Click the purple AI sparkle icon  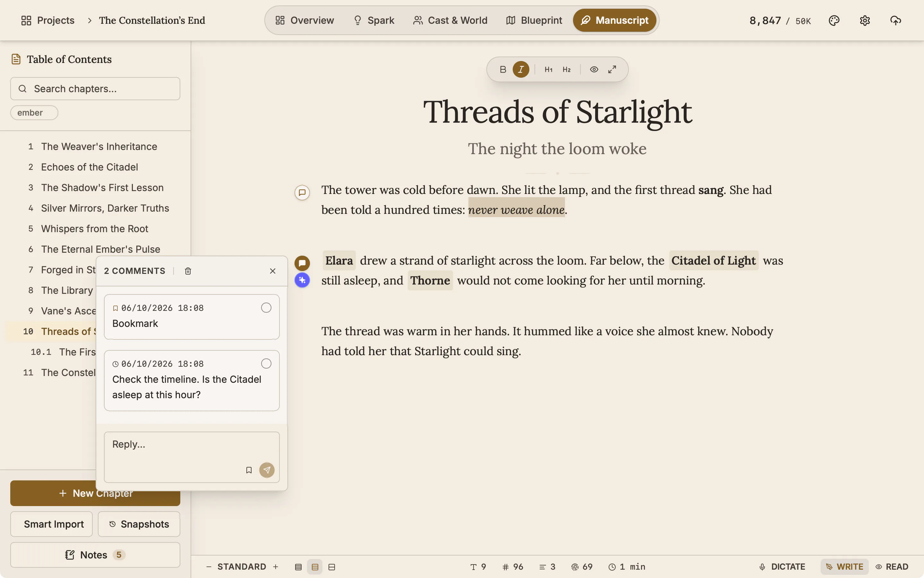coord(302,280)
